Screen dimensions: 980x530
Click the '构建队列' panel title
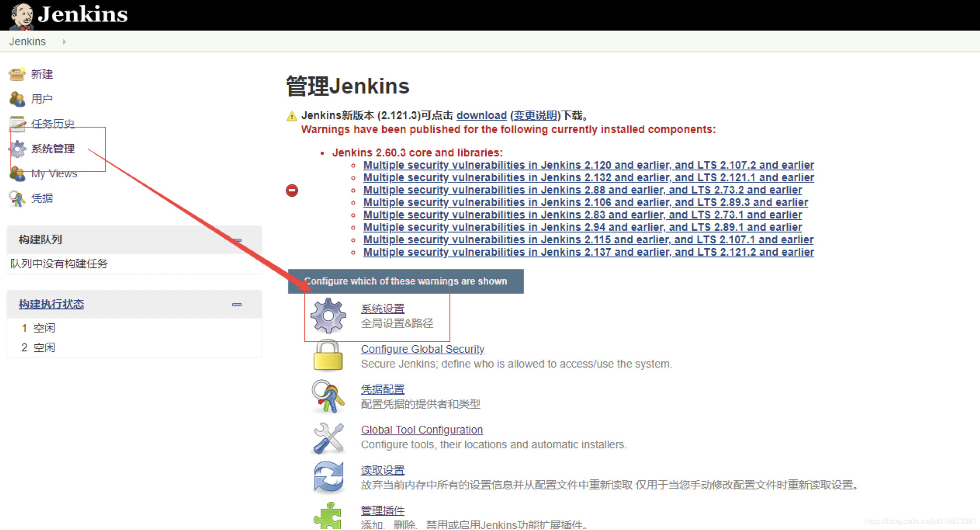tap(41, 240)
